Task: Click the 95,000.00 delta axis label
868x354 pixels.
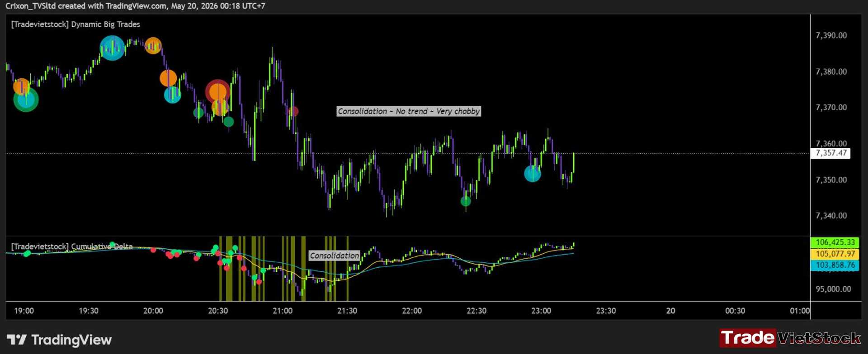Action: 833,289
